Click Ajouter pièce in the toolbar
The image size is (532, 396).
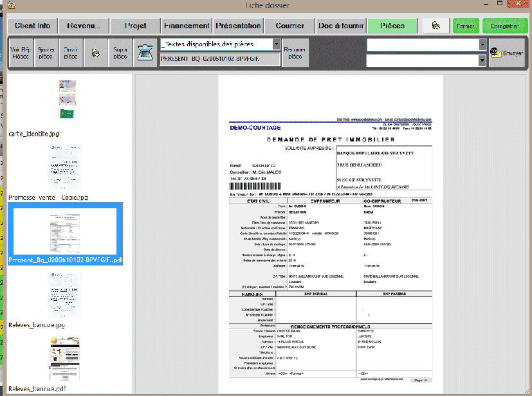pos(46,52)
